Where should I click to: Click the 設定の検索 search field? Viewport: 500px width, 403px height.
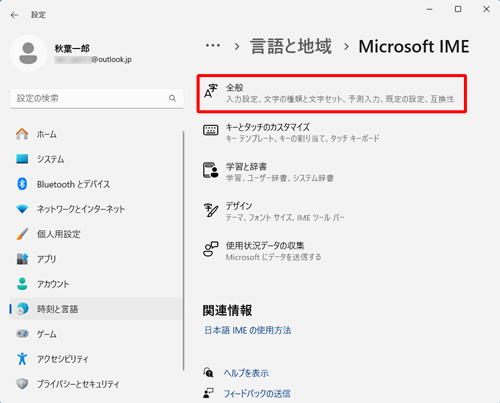tap(97, 98)
